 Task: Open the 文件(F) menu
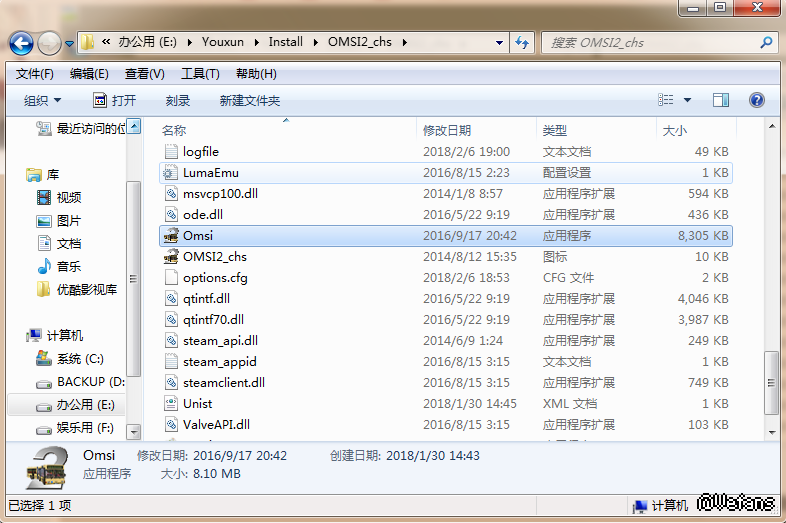(35, 74)
